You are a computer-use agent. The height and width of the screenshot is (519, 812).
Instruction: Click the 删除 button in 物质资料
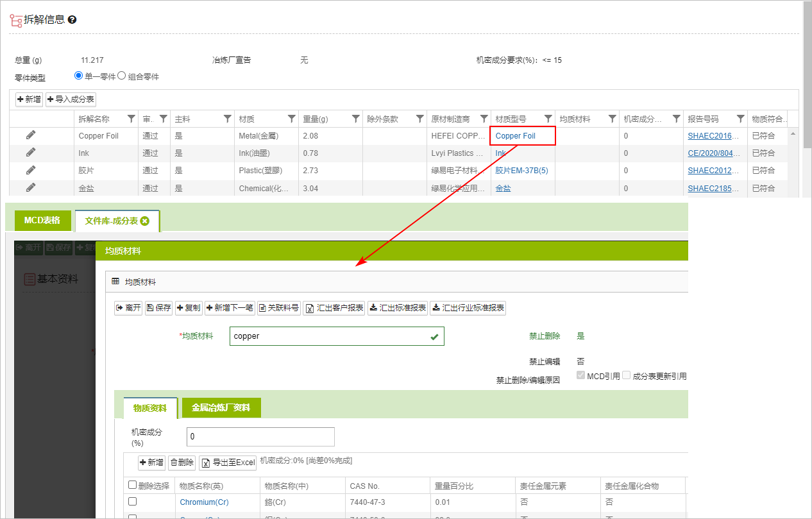coord(182,463)
